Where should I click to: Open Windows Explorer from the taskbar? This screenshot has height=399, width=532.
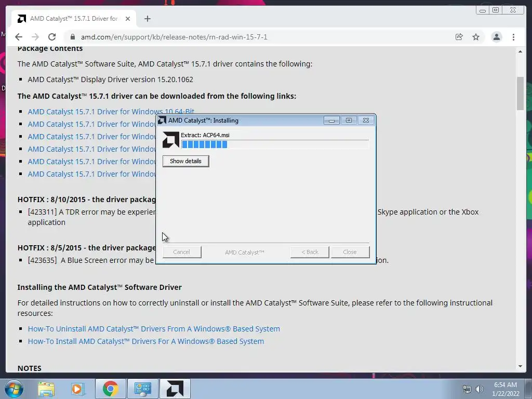coord(46,389)
